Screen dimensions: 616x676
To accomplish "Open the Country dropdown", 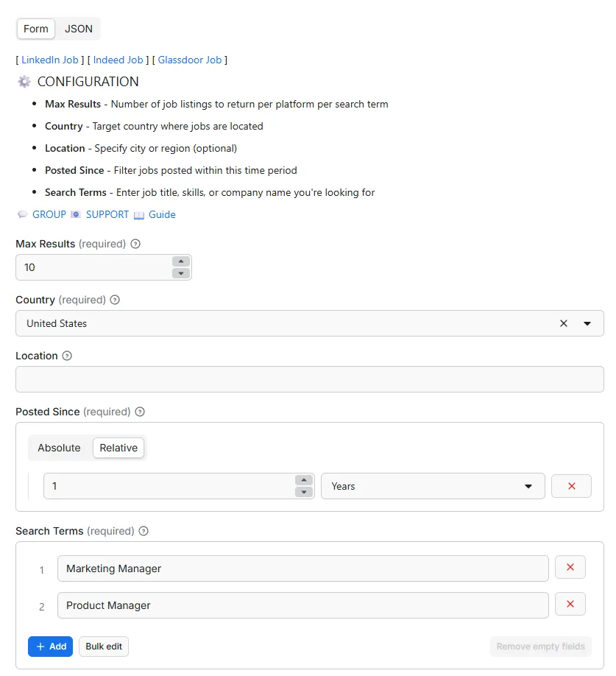I will pos(588,323).
